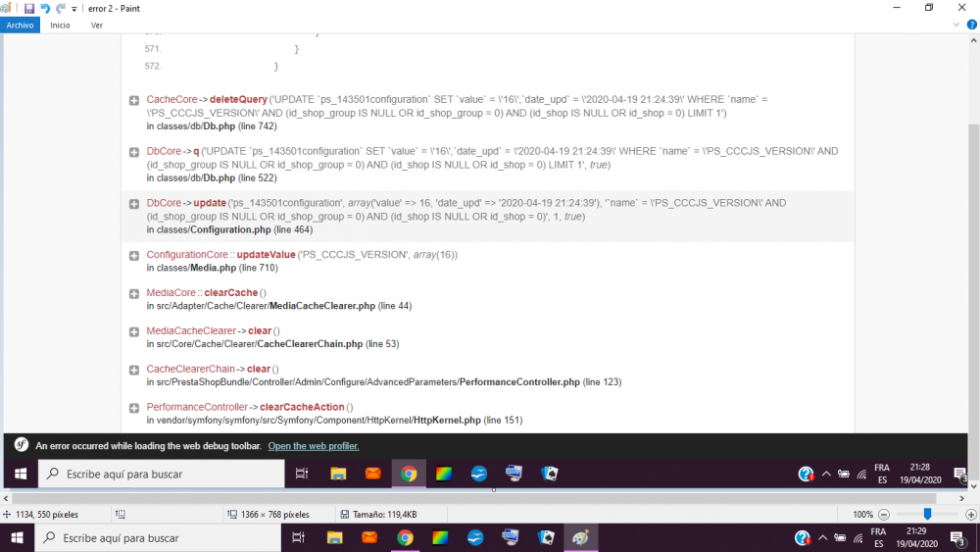Click the Wi-Fi icon in bottom system tray
This screenshot has width=980, height=552.
pyautogui.click(x=858, y=537)
